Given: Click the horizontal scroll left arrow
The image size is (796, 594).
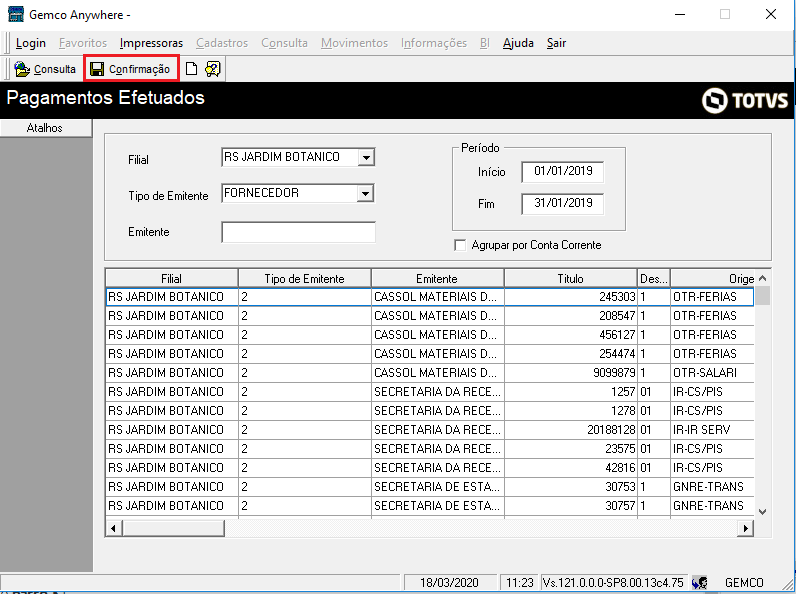Looking at the screenshot, I should click(x=113, y=529).
